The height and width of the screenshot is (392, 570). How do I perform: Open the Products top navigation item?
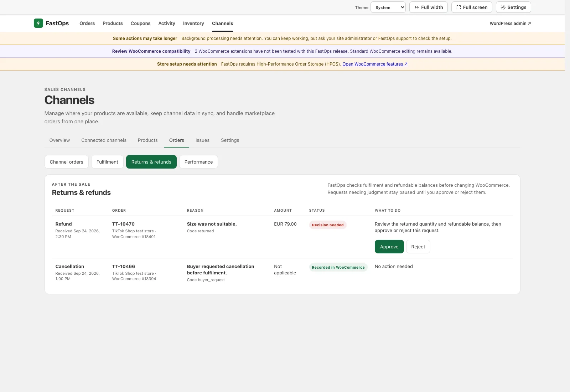[x=113, y=24]
